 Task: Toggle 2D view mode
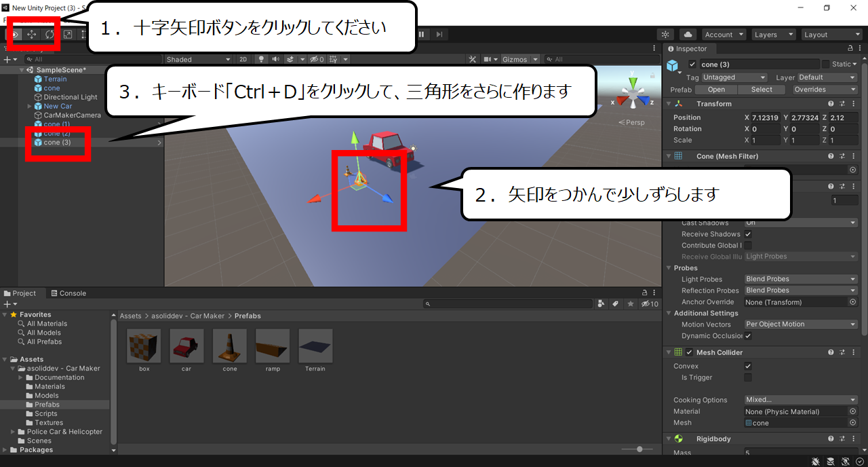243,60
